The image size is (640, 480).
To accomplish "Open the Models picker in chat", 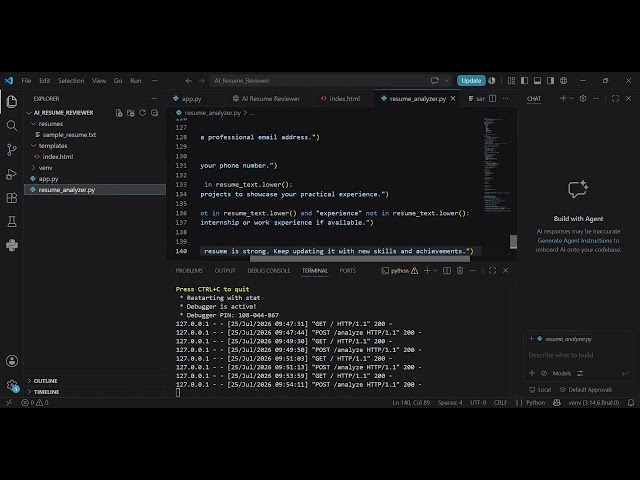I will (x=562, y=373).
